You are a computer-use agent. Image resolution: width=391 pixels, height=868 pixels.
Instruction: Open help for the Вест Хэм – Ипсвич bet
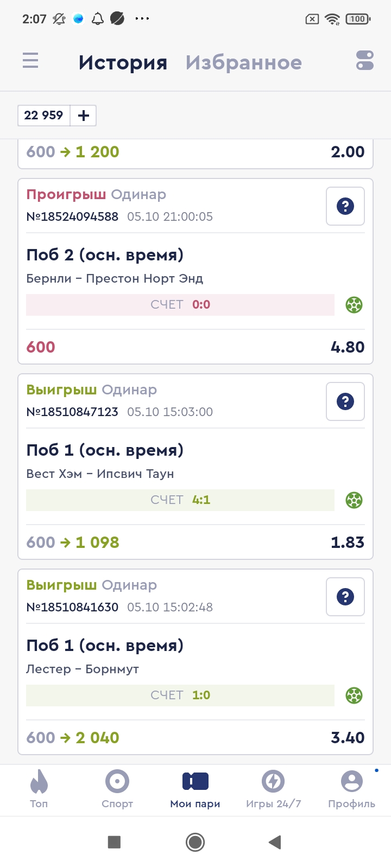345,401
